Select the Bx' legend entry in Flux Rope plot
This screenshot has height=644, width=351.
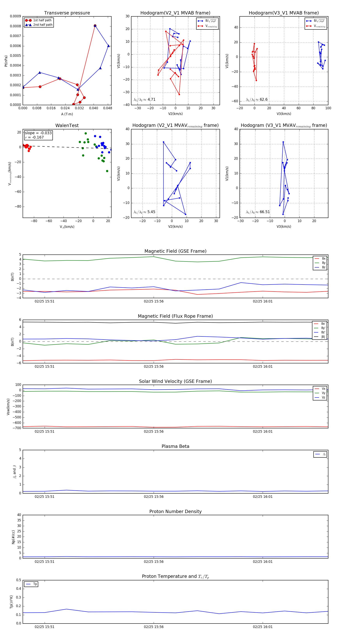point(320,324)
